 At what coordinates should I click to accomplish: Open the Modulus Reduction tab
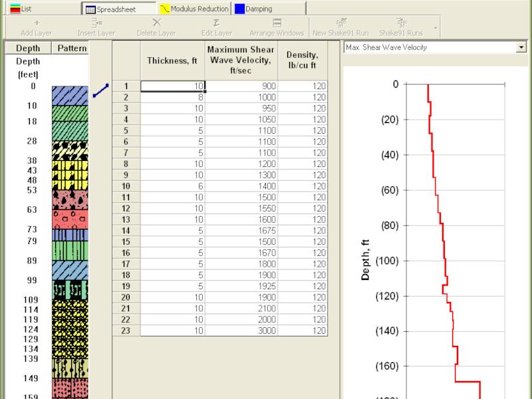coord(194,9)
